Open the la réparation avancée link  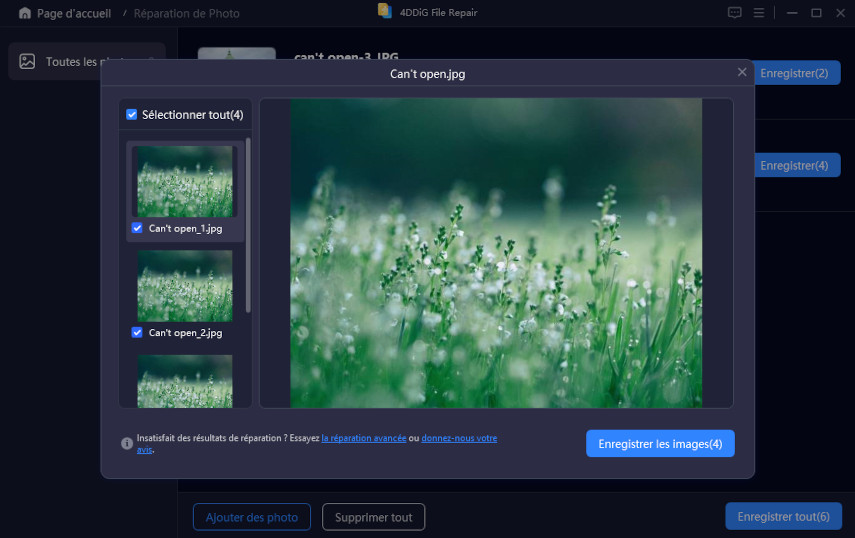click(x=364, y=438)
